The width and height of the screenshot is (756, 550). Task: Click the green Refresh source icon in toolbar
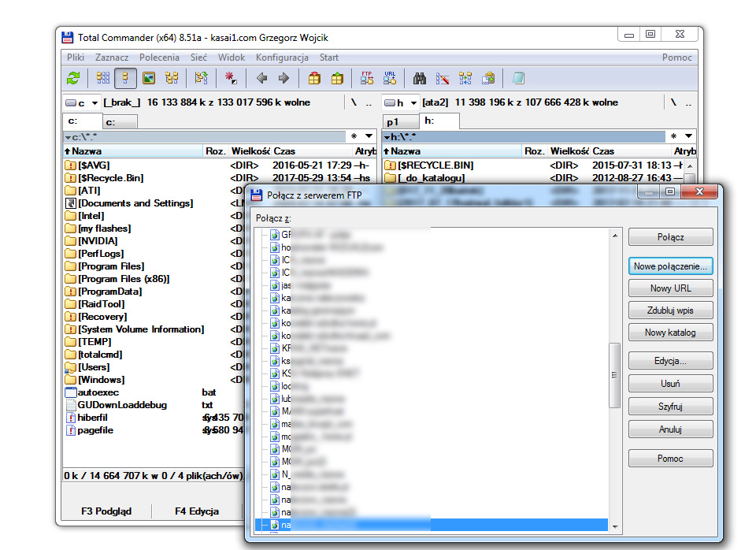[x=73, y=78]
